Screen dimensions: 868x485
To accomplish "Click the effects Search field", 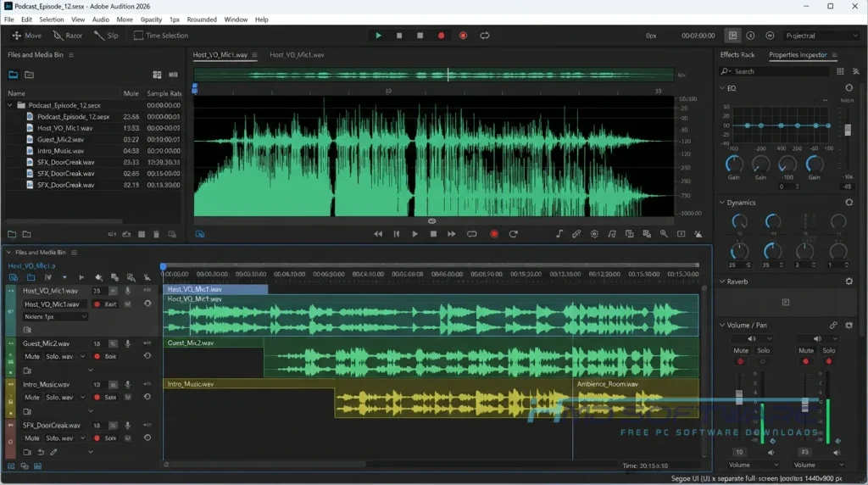I will (775, 71).
